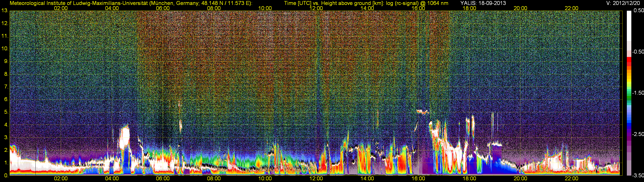This screenshot has width=644, height=182.
Task: Click the 08:00 label on the bottom time axis
Action: pos(214,179)
